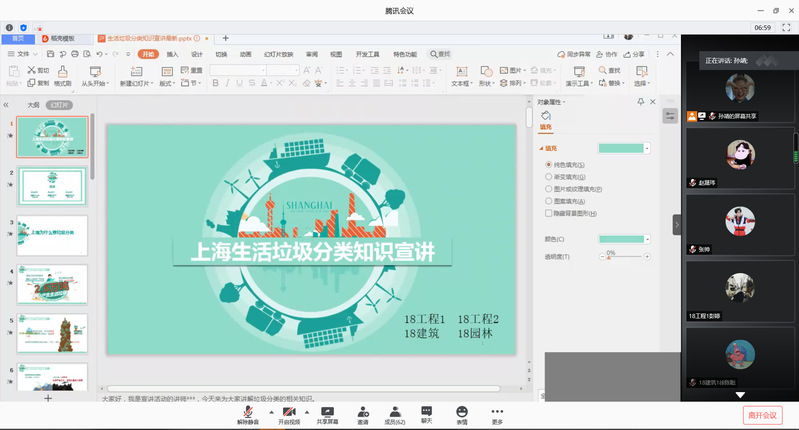This screenshot has width=799, height=430.
Task: Open the 邀请 invite icon
Action: tap(362, 411)
